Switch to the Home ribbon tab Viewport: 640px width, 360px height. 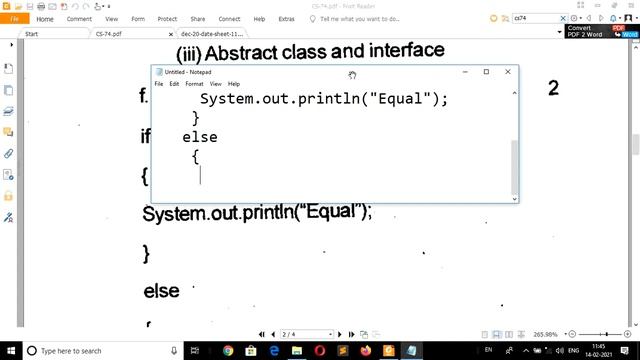click(45, 19)
